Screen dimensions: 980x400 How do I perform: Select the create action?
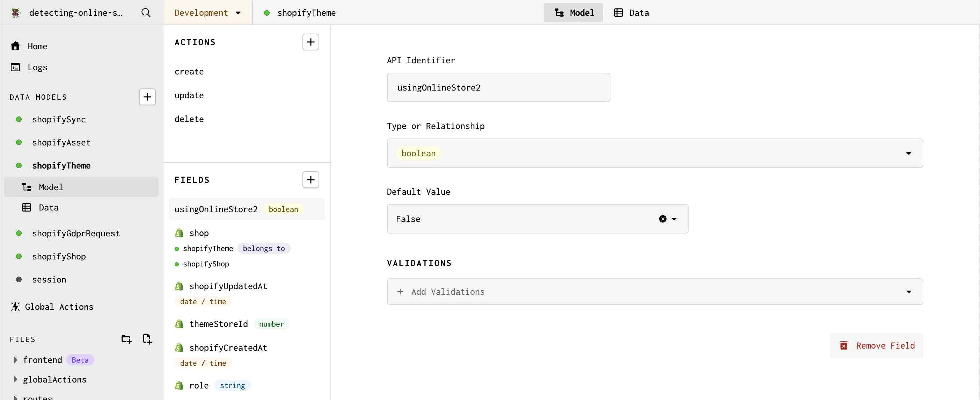click(189, 72)
